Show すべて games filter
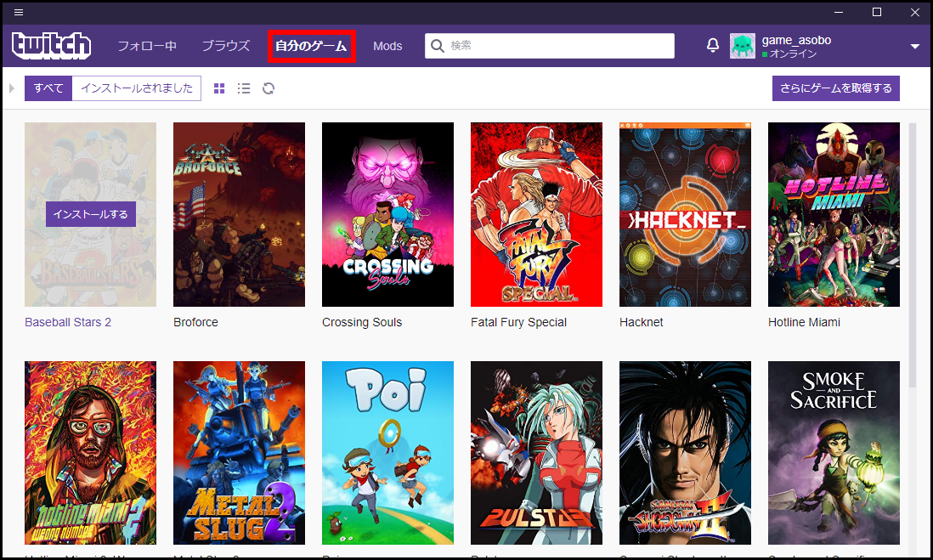933x560 pixels. [48, 88]
